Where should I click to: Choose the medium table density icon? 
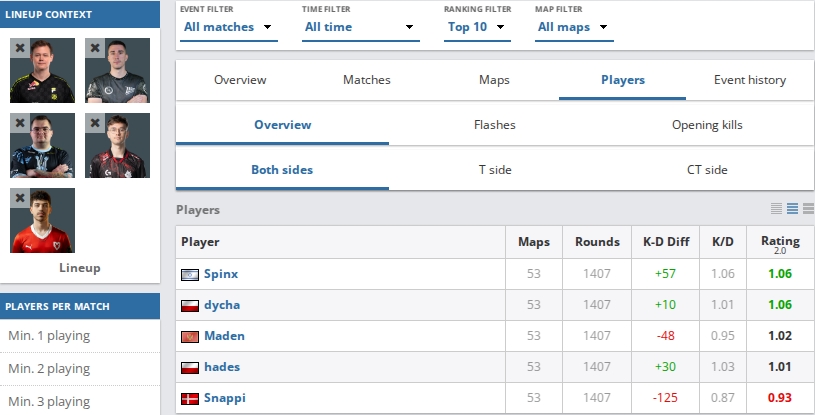pyautogui.click(x=792, y=209)
